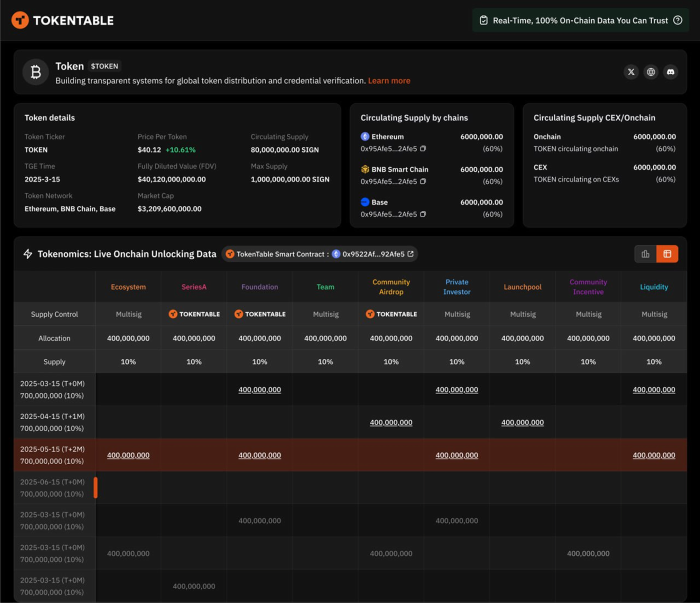Click the Allocation row label
700x603 pixels.
54,338
